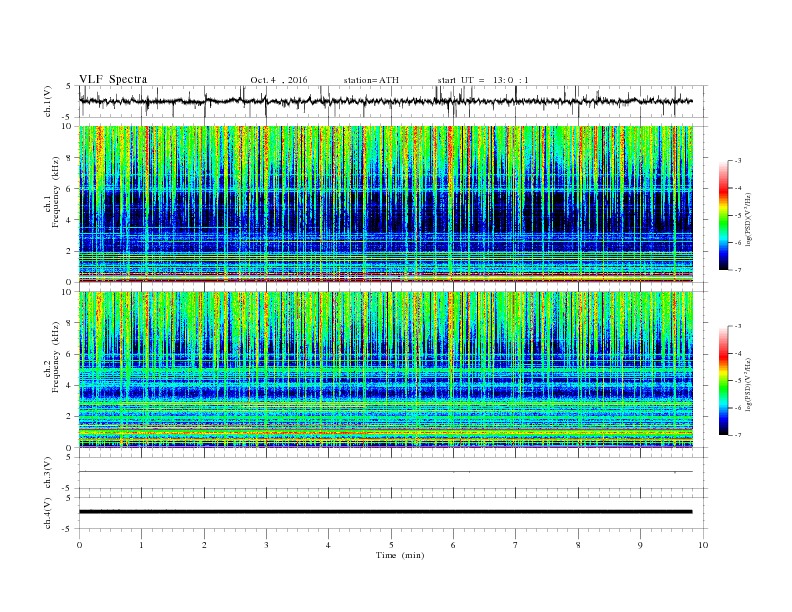
Task: Click the time axis tick label "3"
Action: click(266, 545)
